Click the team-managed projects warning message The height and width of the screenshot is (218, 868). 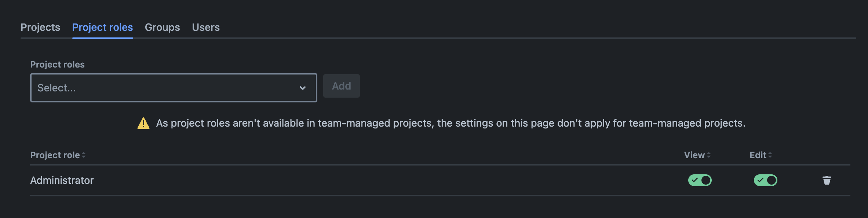(451, 123)
